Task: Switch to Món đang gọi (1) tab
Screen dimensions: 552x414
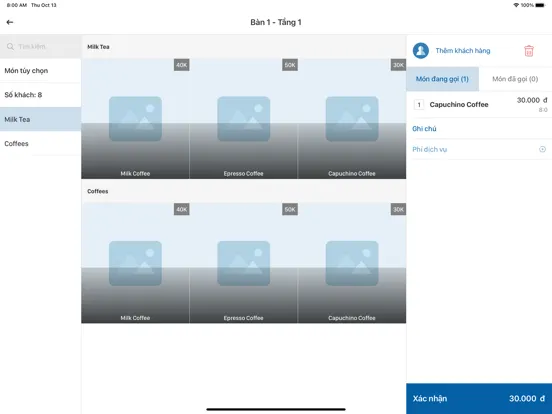Action: (443, 79)
